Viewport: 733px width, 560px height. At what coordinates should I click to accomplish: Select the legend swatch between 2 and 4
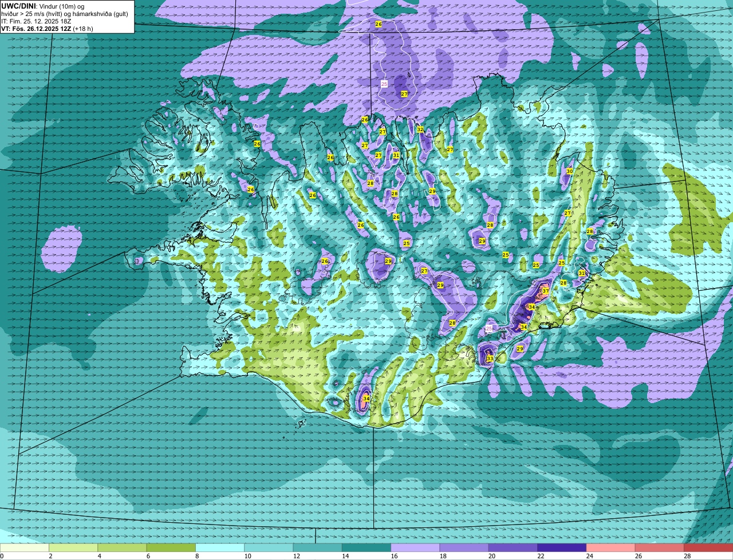tap(73, 548)
